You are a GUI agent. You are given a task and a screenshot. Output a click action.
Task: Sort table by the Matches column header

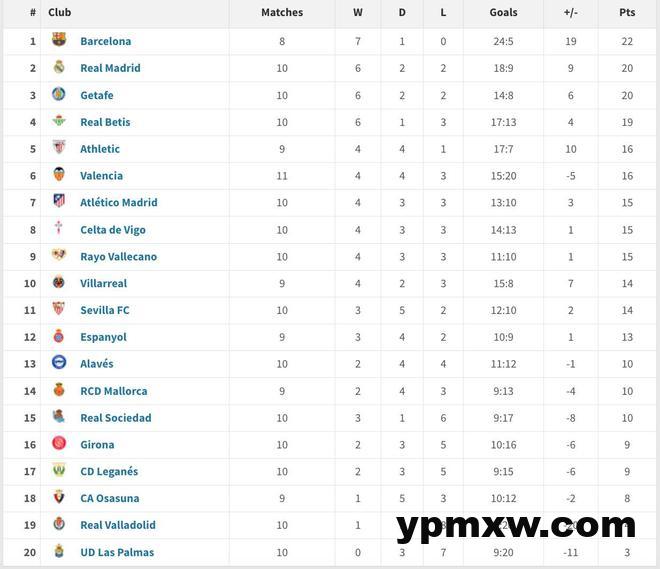(x=282, y=13)
